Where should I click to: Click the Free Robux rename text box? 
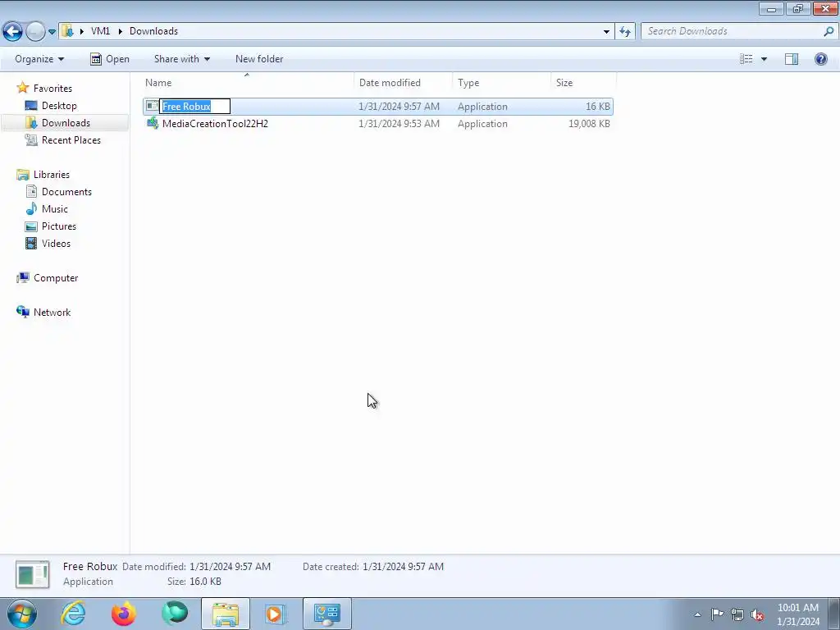(x=195, y=106)
